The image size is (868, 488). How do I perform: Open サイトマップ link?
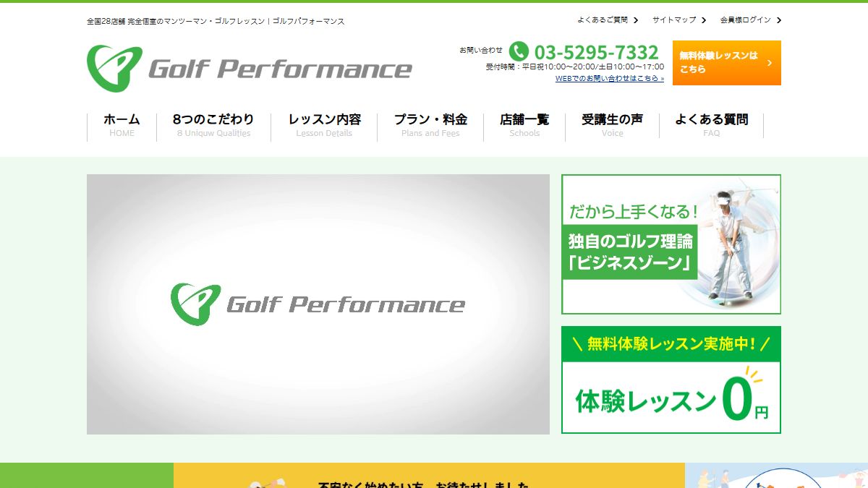[x=674, y=20]
